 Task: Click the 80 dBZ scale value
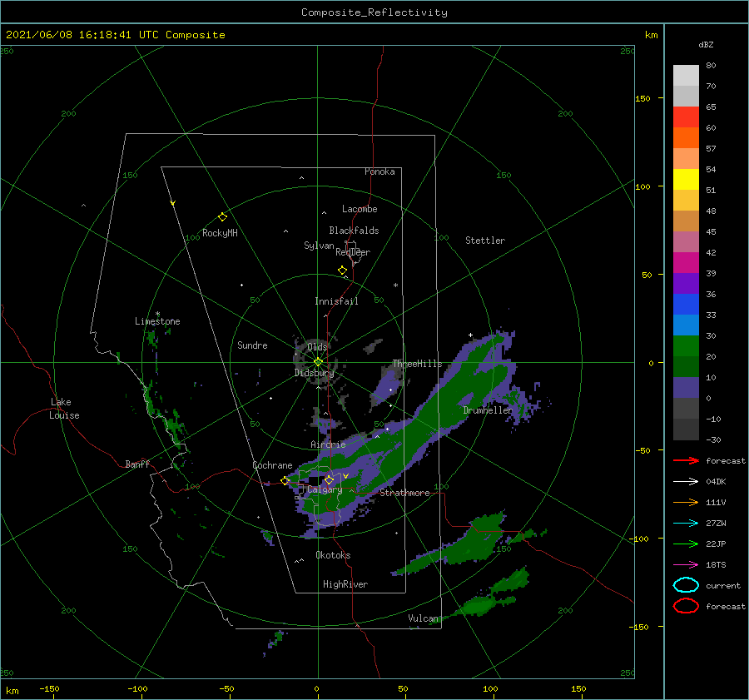[711, 66]
